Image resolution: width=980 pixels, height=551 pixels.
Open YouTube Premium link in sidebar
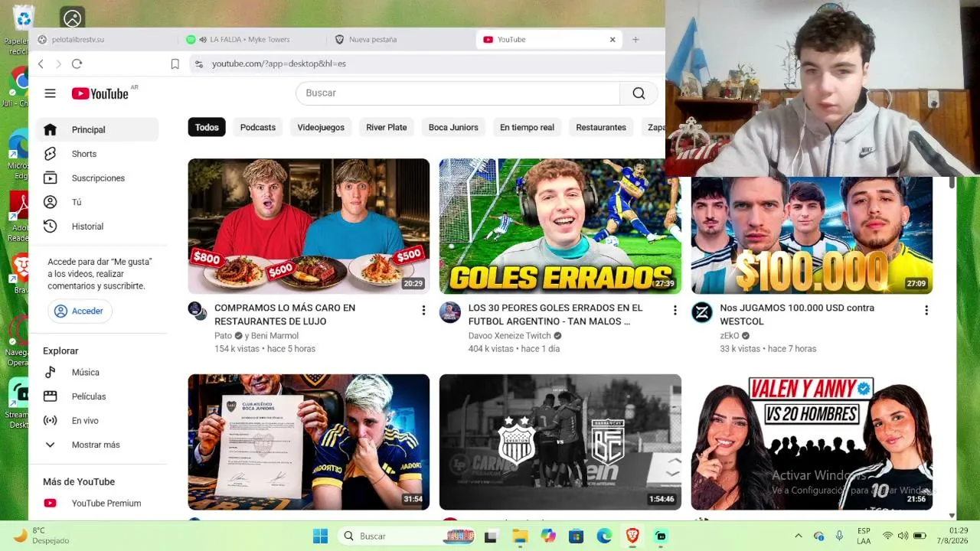[x=97, y=503]
